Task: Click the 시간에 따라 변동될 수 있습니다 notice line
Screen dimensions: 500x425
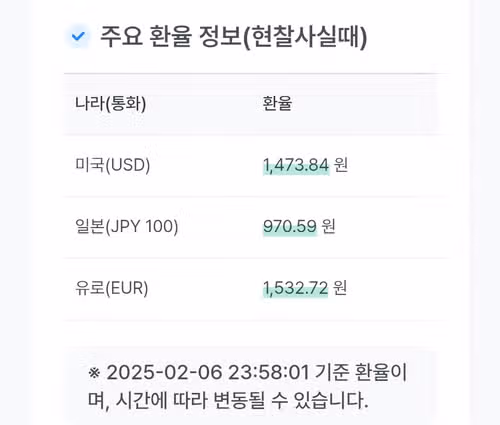Action: coord(242,400)
